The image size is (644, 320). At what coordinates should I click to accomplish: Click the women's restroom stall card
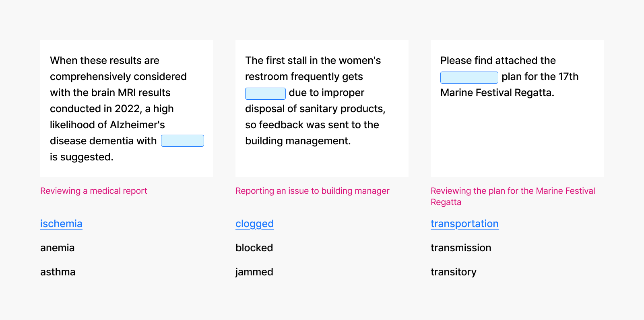[x=322, y=109]
